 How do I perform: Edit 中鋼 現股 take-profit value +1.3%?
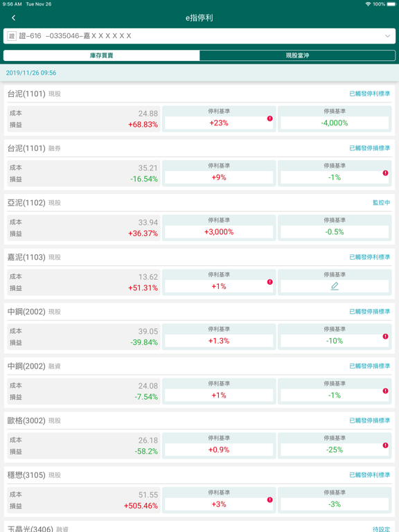tap(219, 341)
